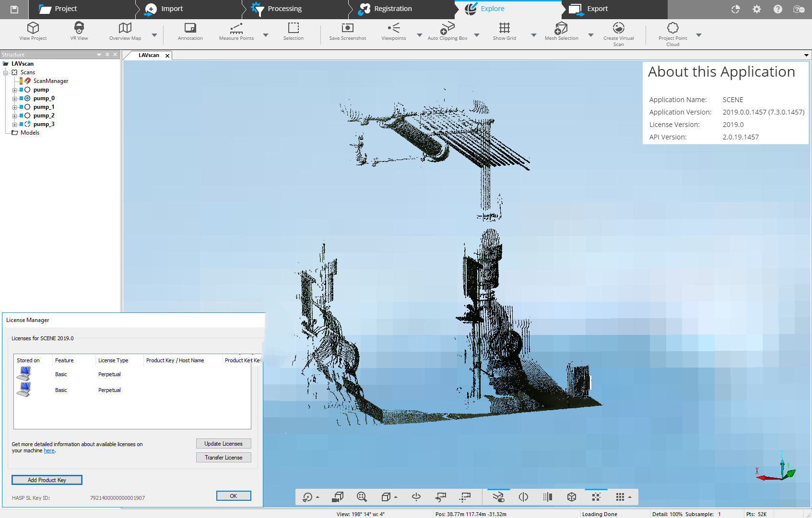The width and height of the screenshot is (812, 518).
Task: Open the Mesh Selection dropdown arrow
Action: (591, 35)
